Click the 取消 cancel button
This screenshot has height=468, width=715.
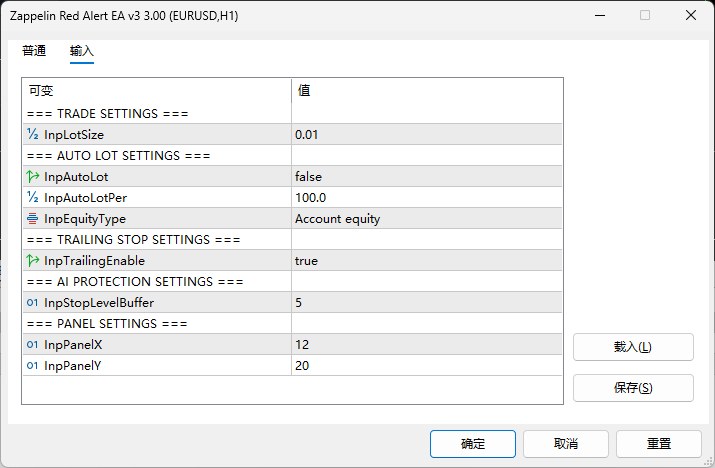566,444
